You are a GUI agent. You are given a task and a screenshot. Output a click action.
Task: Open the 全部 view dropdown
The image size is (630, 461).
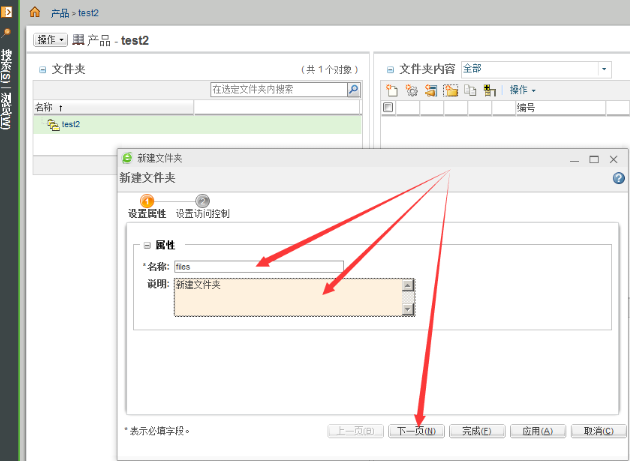604,69
